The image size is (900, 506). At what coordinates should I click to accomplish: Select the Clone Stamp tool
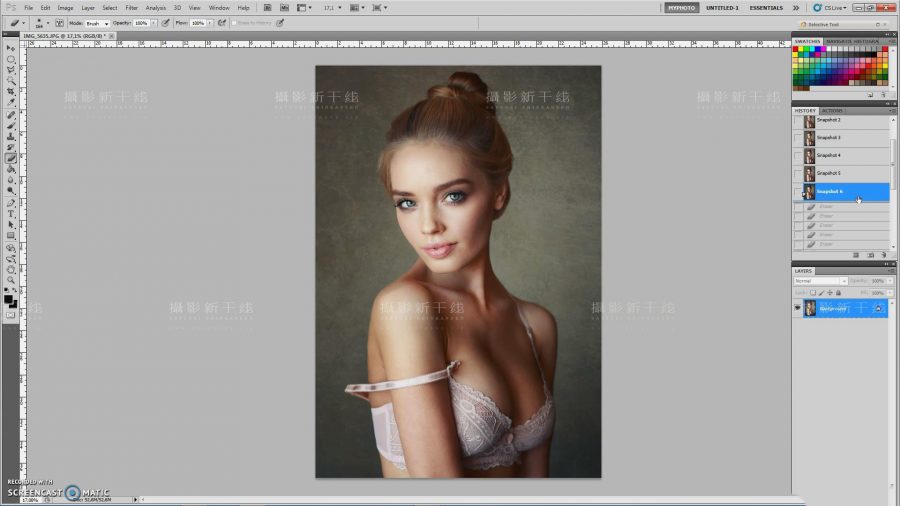11,137
